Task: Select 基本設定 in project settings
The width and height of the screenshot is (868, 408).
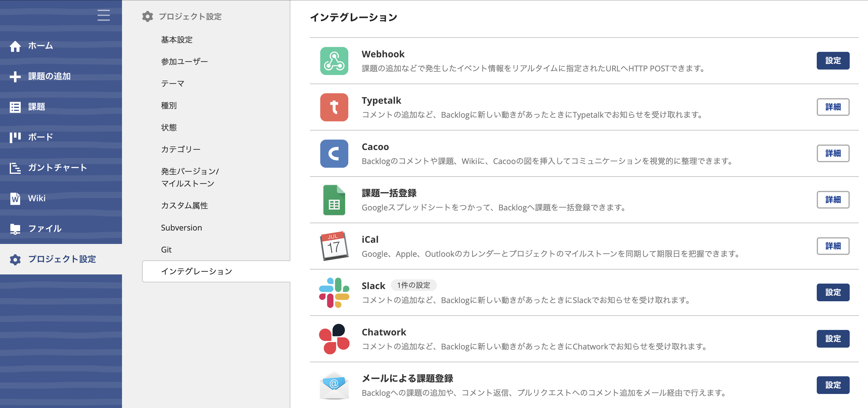Action: (177, 40)
